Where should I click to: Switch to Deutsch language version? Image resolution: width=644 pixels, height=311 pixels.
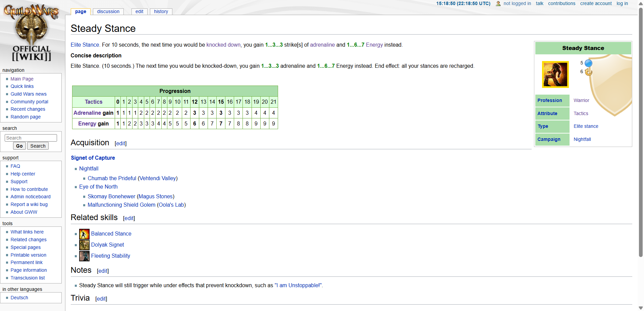point(19,298)
